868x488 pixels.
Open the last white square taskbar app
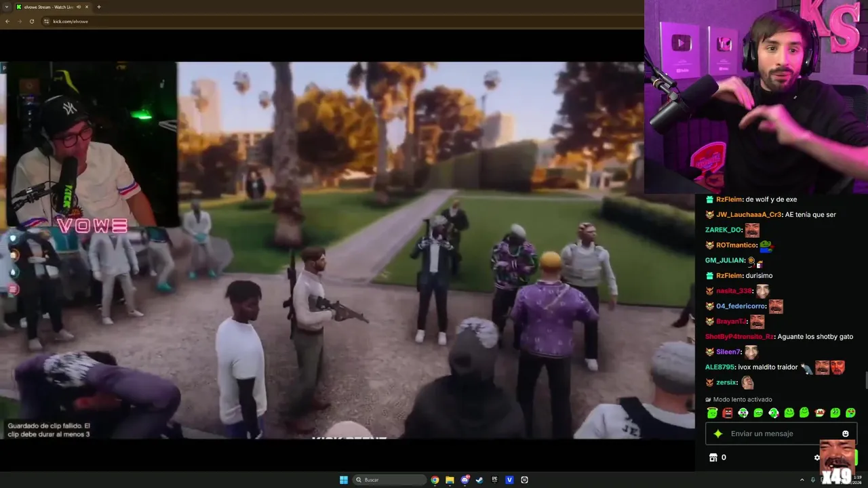click(524, 480)
